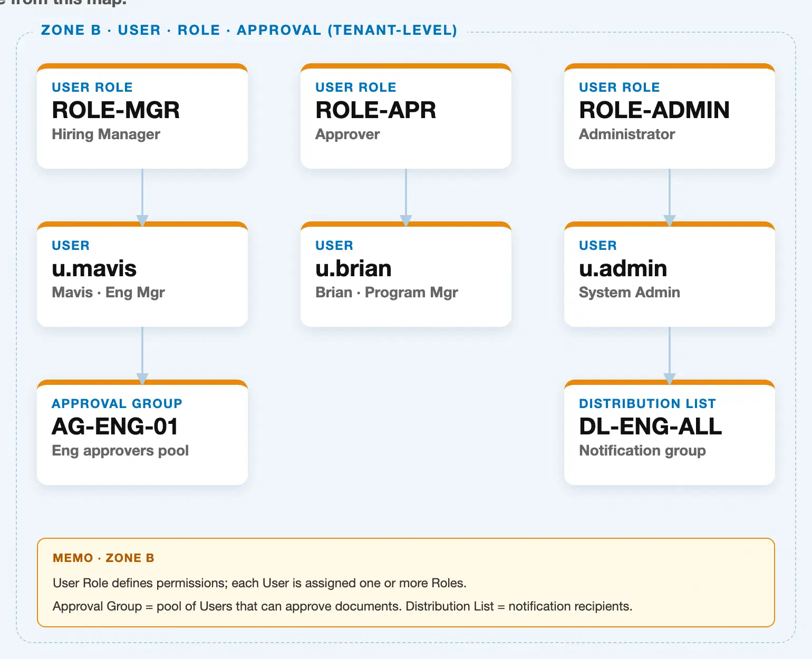
Task: Select the u.mavis user card
Action: pos(142,274)
